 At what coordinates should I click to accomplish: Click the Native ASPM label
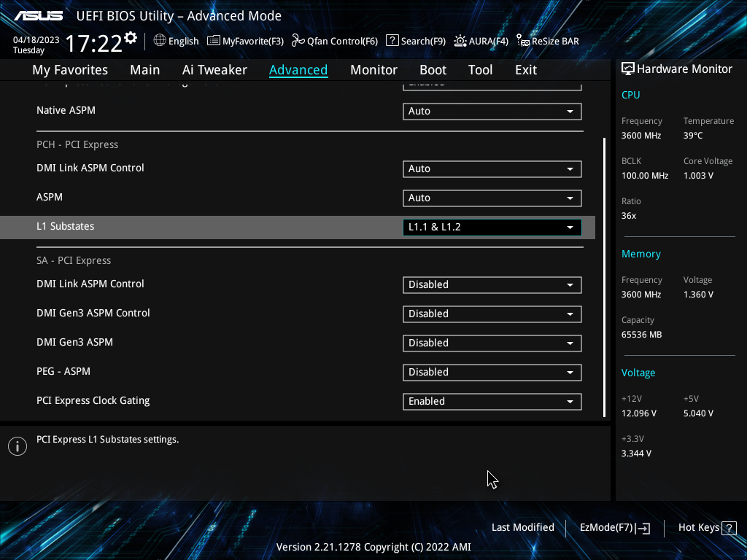click(66, 111)
